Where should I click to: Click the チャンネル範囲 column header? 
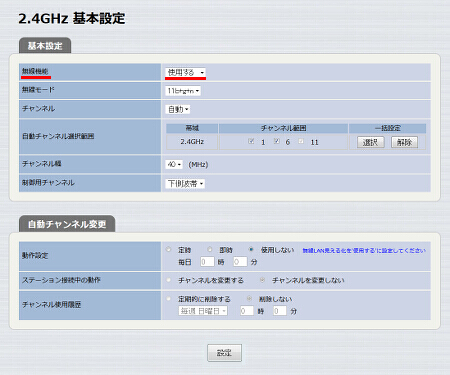click(283, 128)
